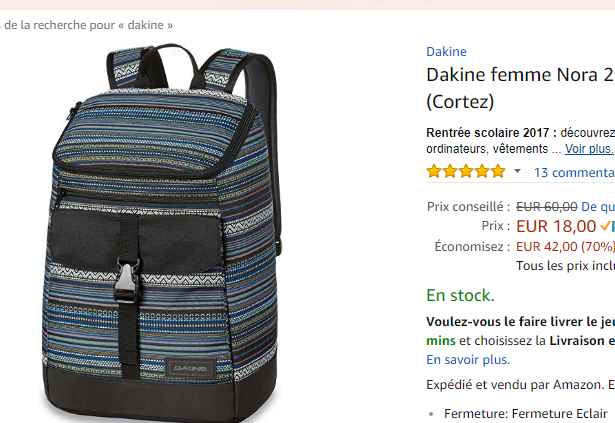
Task: Click the five-star rating icons
Action: click(466, 171)
